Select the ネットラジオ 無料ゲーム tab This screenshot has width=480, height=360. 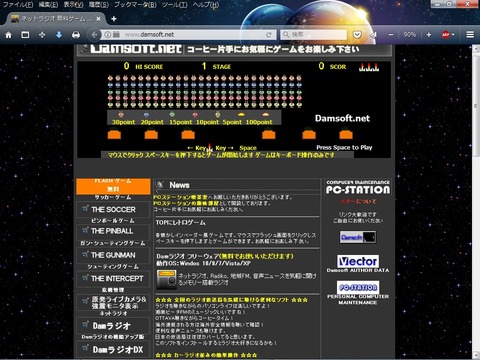pos(55,19)
